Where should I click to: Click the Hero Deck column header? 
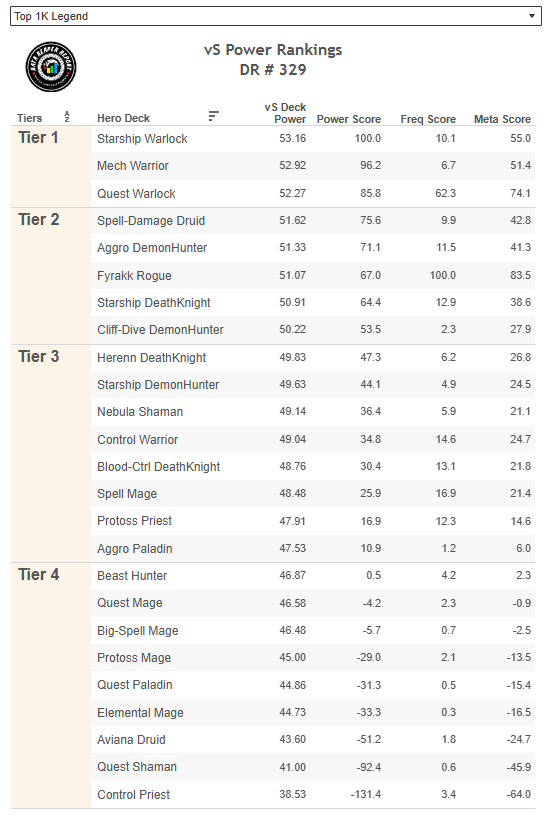coord(124,118)
